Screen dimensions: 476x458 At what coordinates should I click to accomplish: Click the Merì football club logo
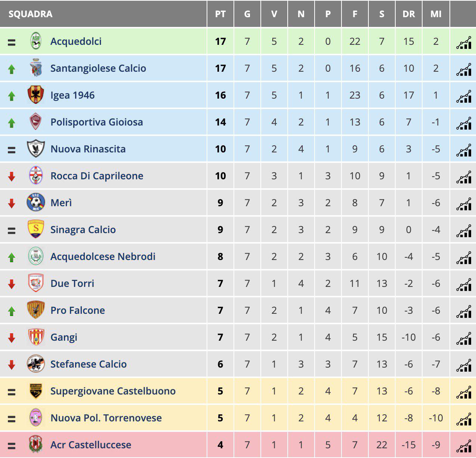click(36, 202)
